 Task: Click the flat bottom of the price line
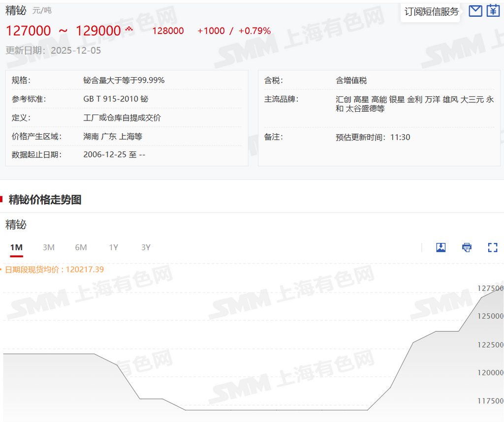(277, 410)
